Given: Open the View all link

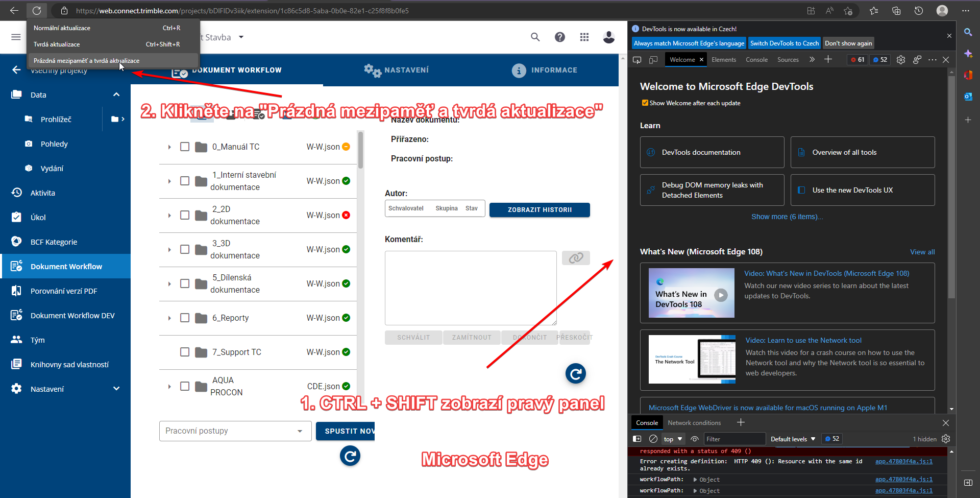Looking at the screenshot, I should click(922, 252).
